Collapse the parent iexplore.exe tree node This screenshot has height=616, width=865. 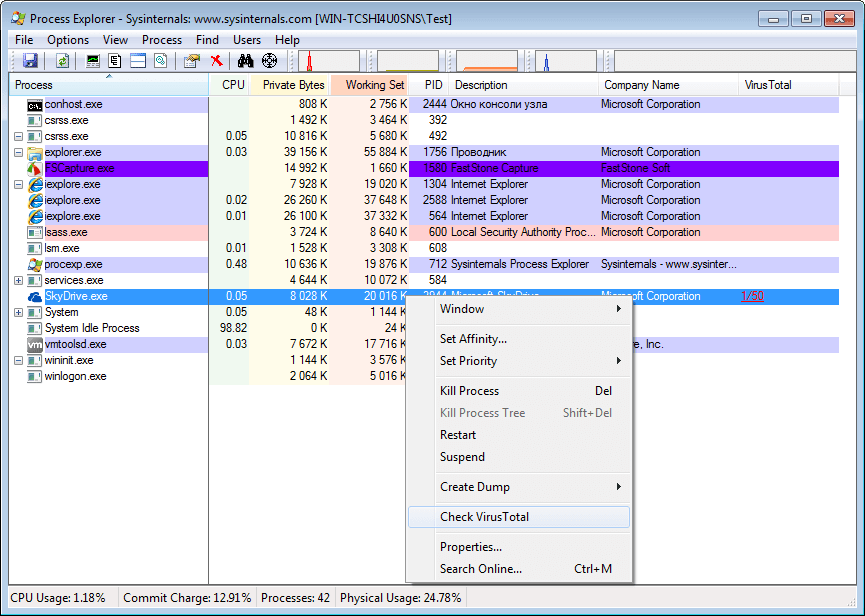[18, 185]
